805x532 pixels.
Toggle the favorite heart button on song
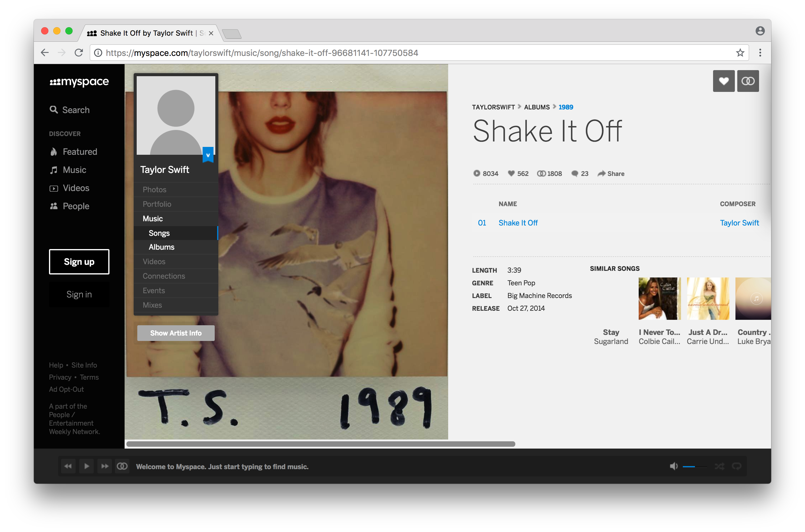coord(724,81)
